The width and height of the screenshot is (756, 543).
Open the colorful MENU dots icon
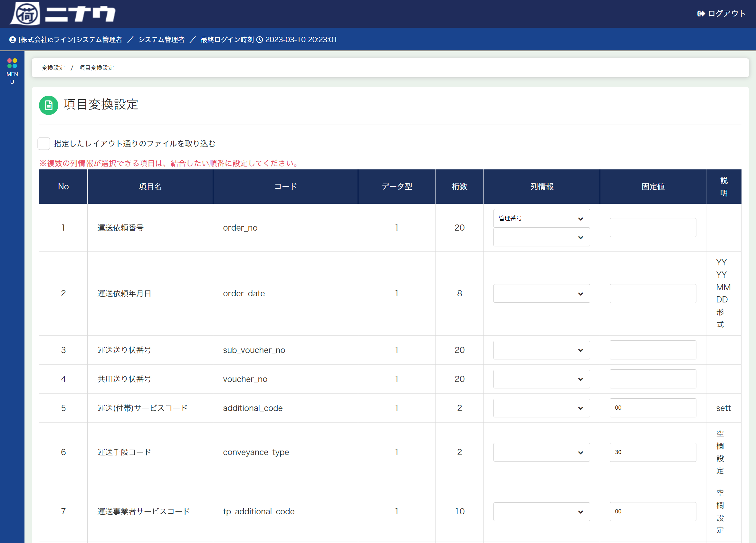[12, 63]
